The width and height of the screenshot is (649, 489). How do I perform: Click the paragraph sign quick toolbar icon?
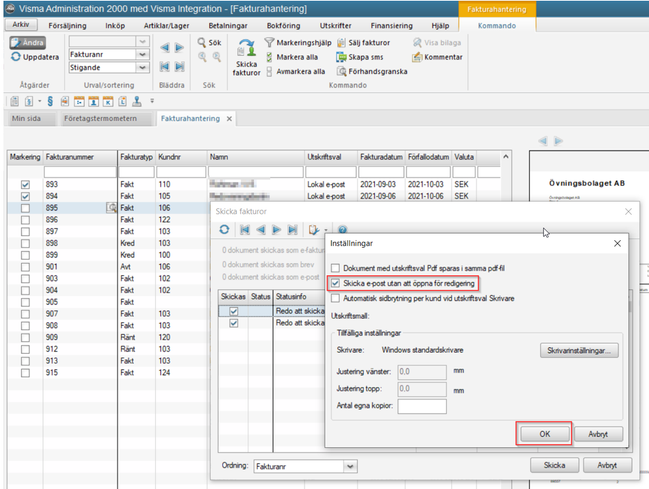50,101
